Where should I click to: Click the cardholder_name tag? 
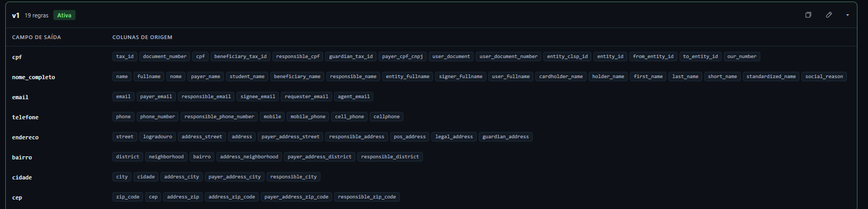(561, 77)
